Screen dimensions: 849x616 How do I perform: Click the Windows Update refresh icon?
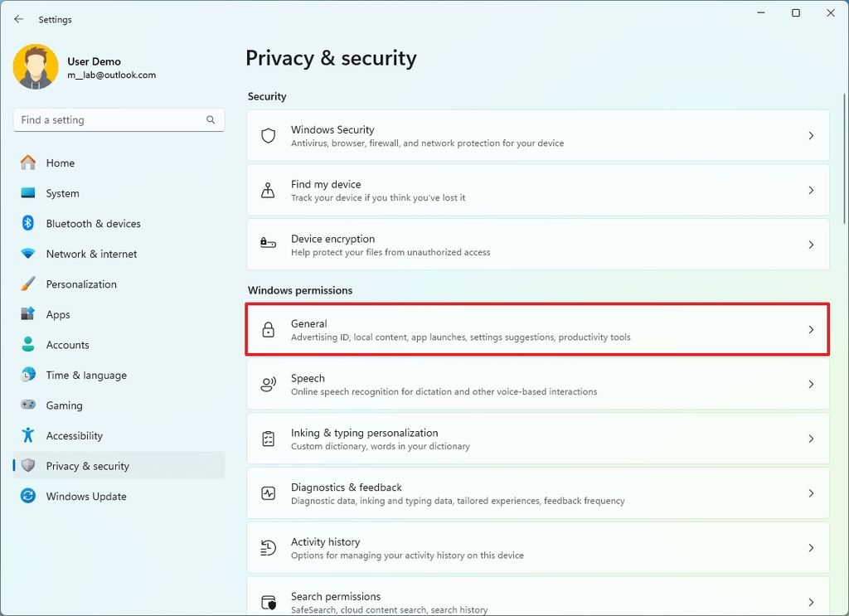28,496
